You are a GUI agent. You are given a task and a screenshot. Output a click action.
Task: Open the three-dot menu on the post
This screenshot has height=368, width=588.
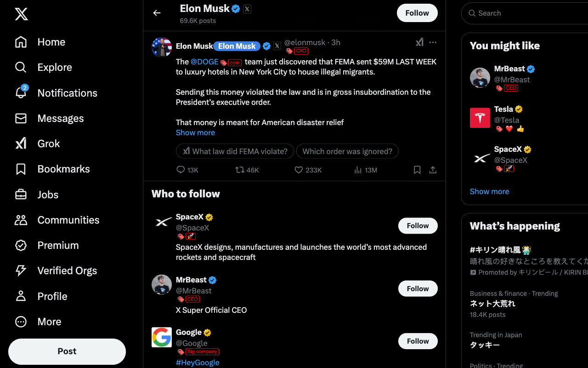tap(433, 42)
